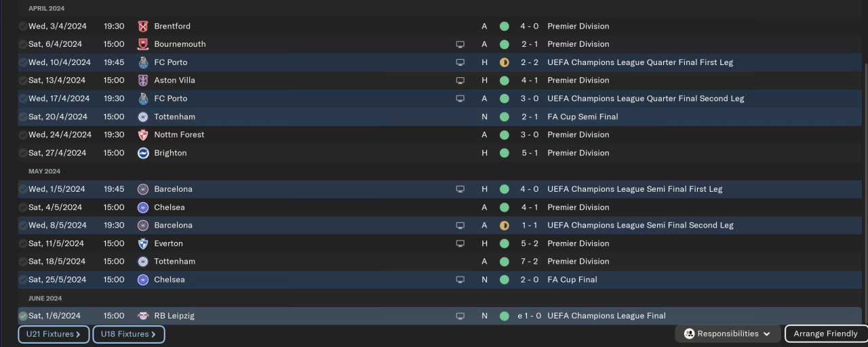Screen dimensions: 868x347
Task: Open the FA Cup Semi Final competition link
Action: coord(583,117)
